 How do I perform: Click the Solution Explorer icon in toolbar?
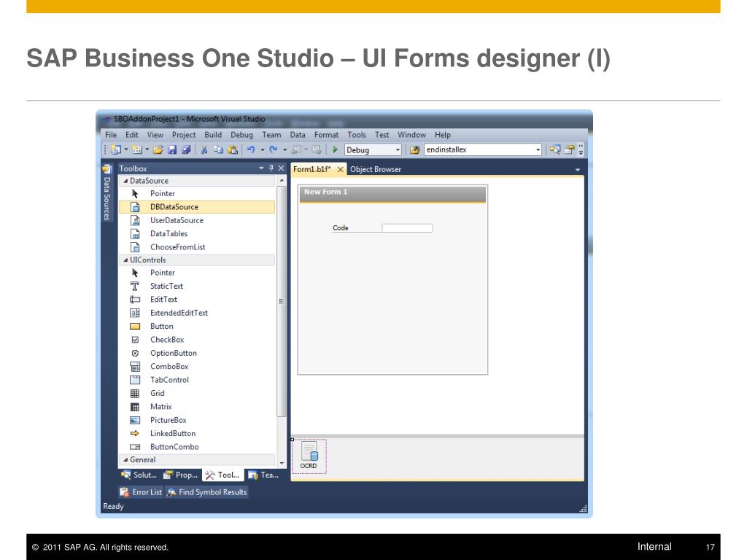coord(555,149)
